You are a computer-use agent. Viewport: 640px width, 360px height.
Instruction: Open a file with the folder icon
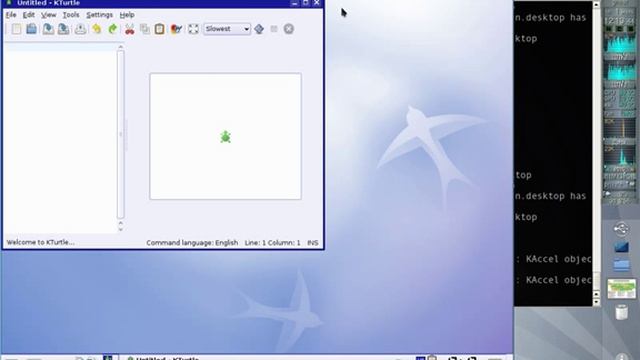pyautogui.click(x=31, y=29)
